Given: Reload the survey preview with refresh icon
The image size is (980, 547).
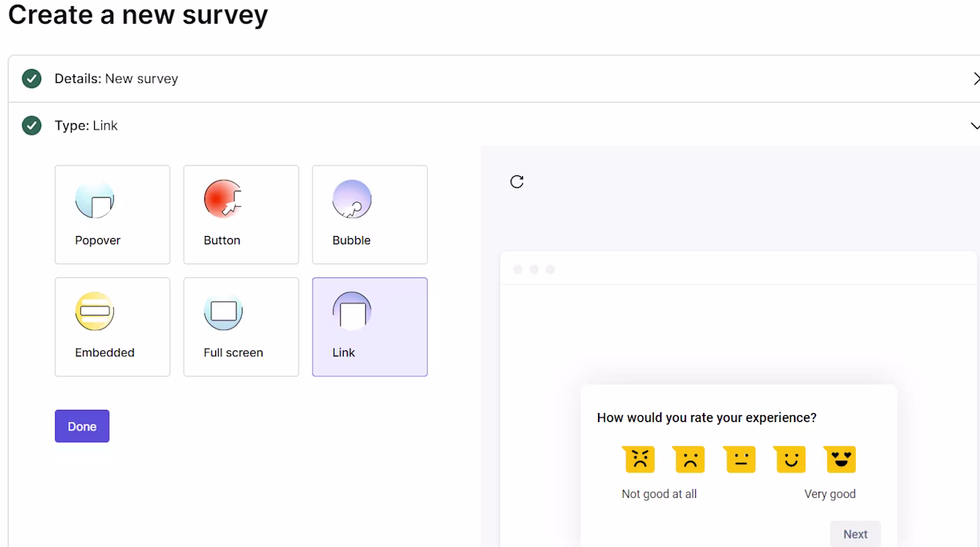Looking at the screenshot, I should pos(517,182).
